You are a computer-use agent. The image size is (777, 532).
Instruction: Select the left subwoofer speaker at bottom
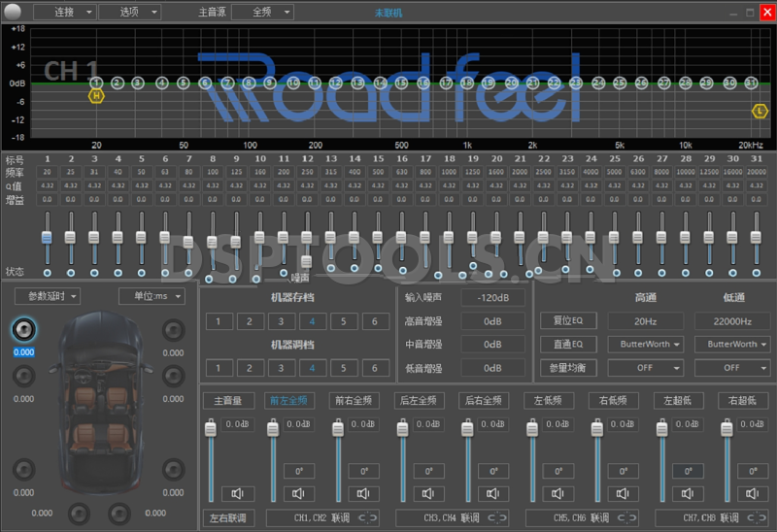pyautogui.click(x=79, y=514)
